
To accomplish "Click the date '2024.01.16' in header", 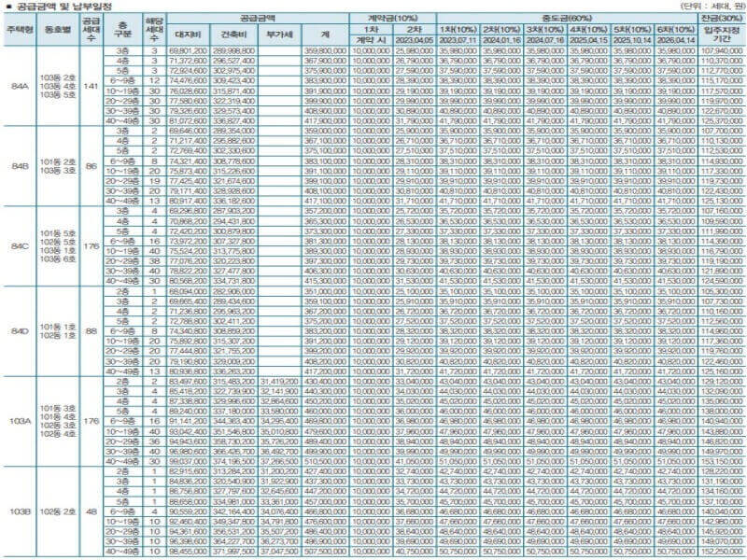I will coord(501,40).
